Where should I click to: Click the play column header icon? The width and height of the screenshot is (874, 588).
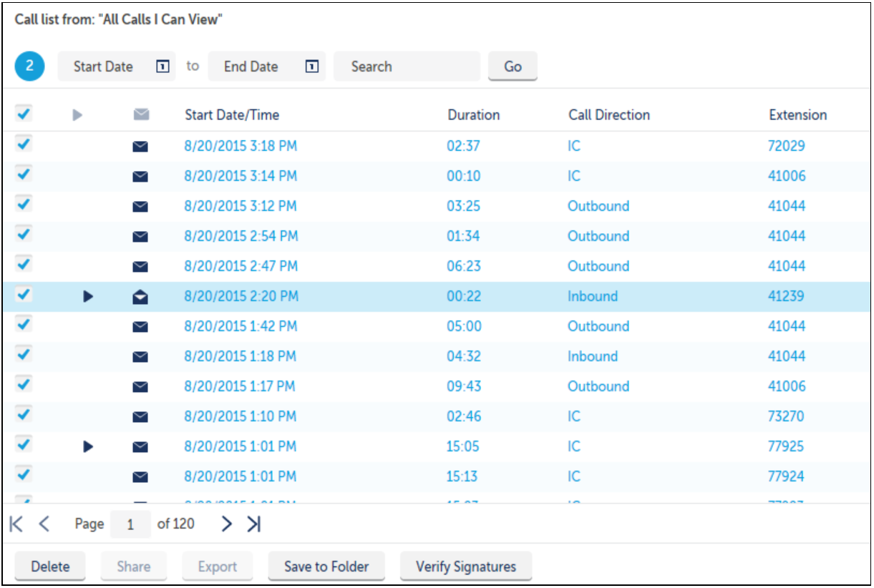(78, 114)
